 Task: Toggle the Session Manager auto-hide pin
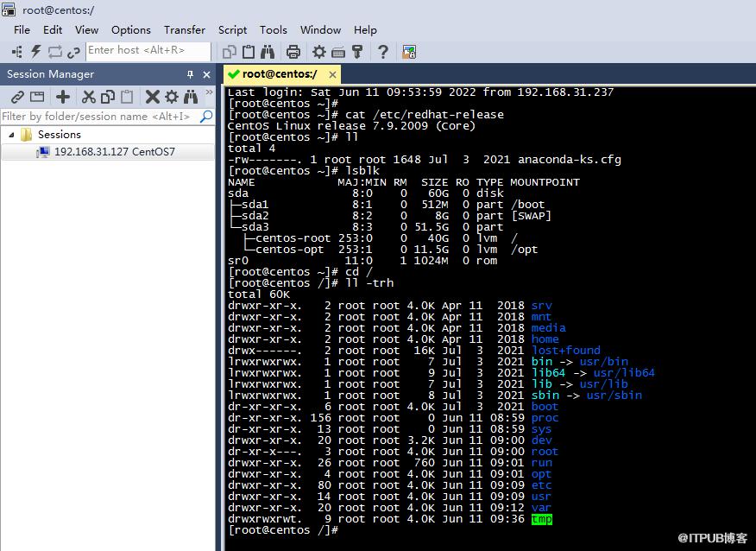tap(190, 74)
